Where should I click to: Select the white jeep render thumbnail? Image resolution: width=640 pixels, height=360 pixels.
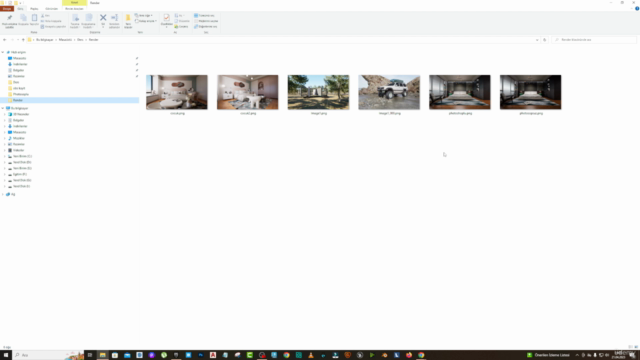(389, 92)
